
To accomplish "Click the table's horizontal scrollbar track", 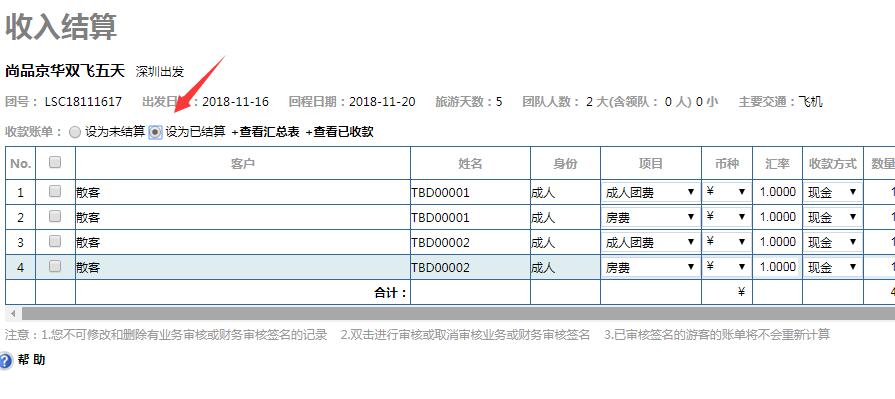I will (x=458, y=313).
